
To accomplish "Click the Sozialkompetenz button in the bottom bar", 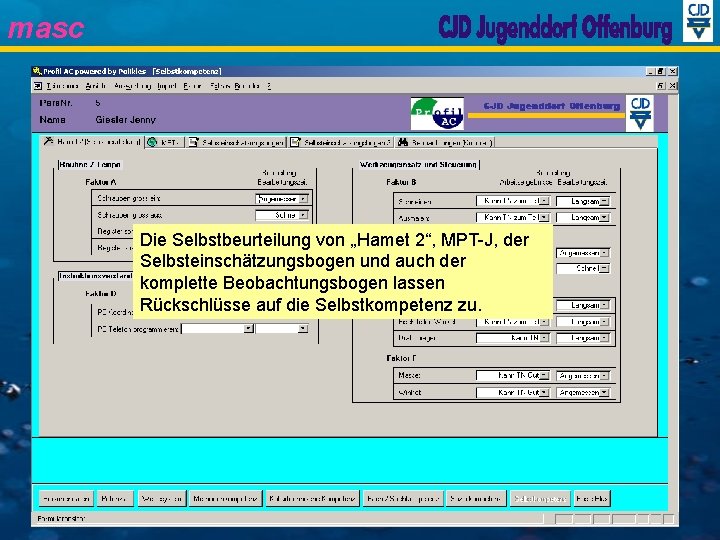I will [476, 498].
